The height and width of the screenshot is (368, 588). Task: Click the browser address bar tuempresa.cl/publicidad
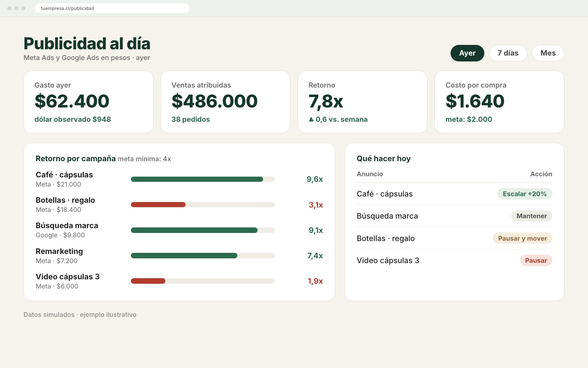pos(112,8)
